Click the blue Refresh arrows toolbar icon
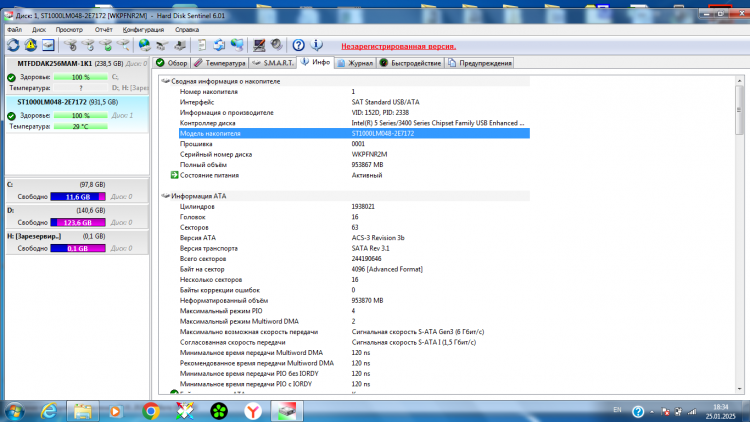Screen dimensions: 750x422 coord(13,45)
